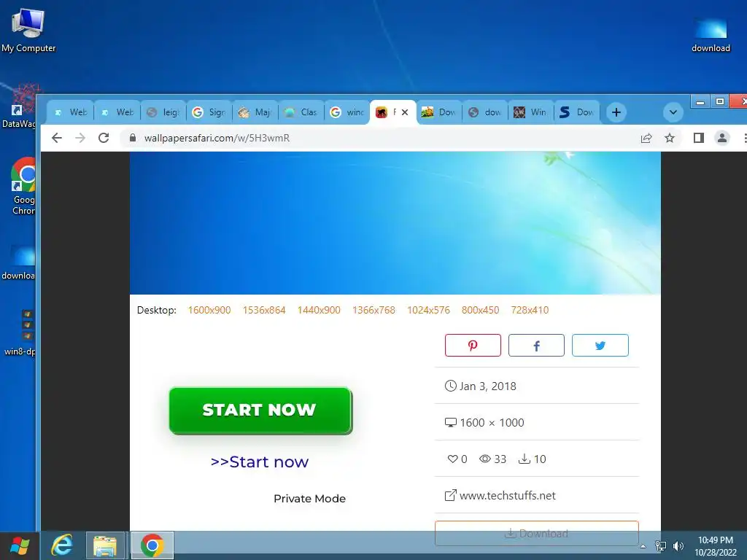Click the wallpaper preview image
The width and height of the screenshot is (747, 560).
point(395,223)
